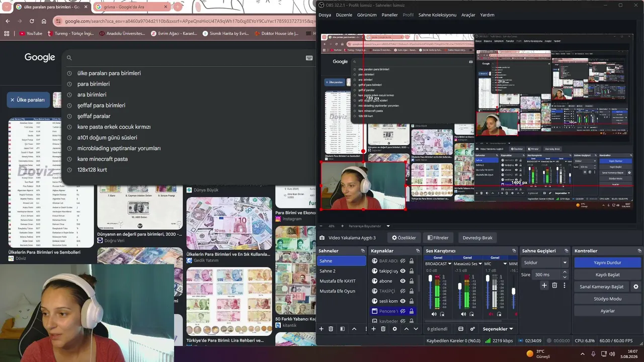Open transition properties three-dot menu
644x362 pixels.
point(565,285)
